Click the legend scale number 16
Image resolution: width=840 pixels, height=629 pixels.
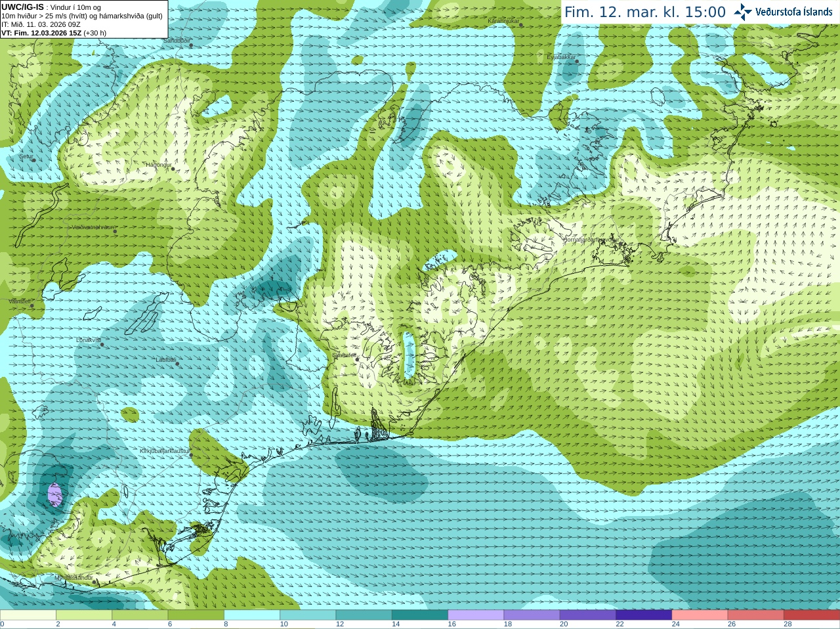[x=451, y=624]
